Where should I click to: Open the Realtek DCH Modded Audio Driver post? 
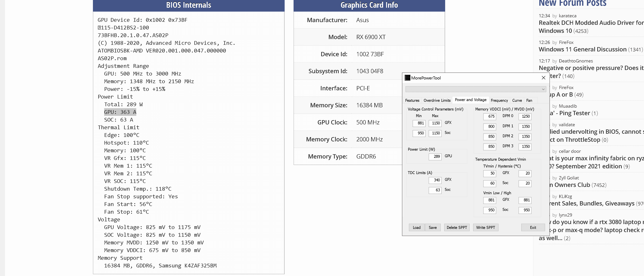click(591, 27)
